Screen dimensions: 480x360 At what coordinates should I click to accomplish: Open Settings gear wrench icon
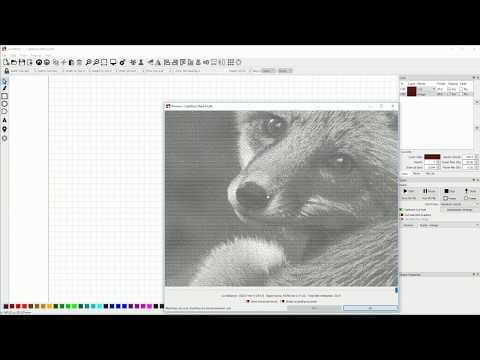123,62
